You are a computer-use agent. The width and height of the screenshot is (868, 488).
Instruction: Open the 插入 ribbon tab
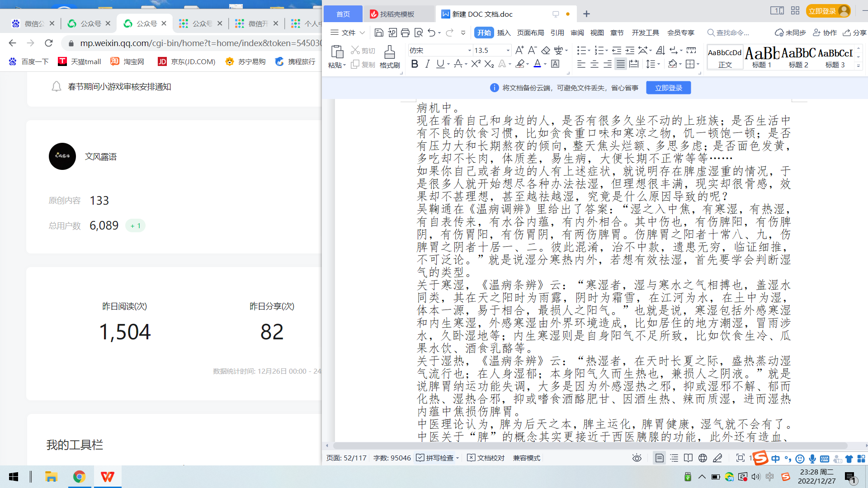click(504, 33)
